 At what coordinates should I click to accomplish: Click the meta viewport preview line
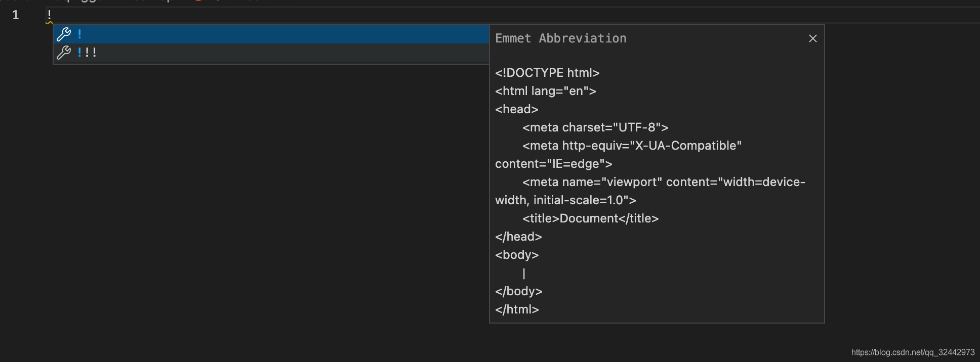click(x=663, y=182)
